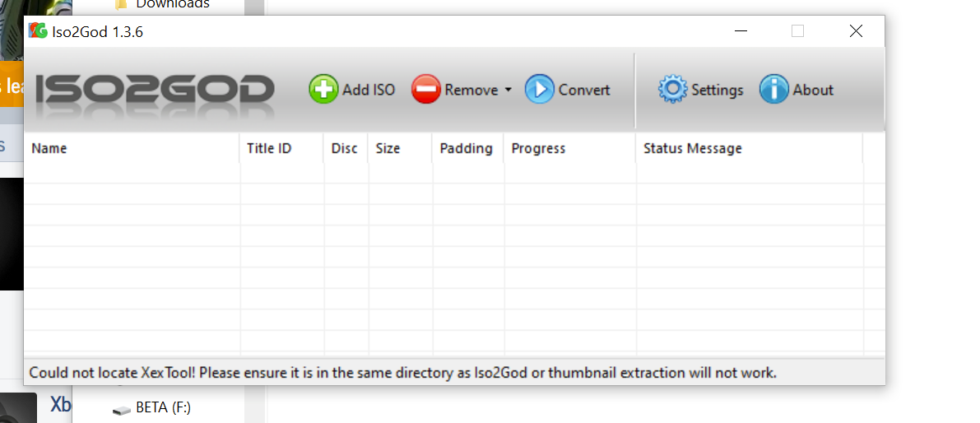Click the Status Message column header
Image resolution: width=980 pixels, height=423 pixels.
tap(750, 148)
